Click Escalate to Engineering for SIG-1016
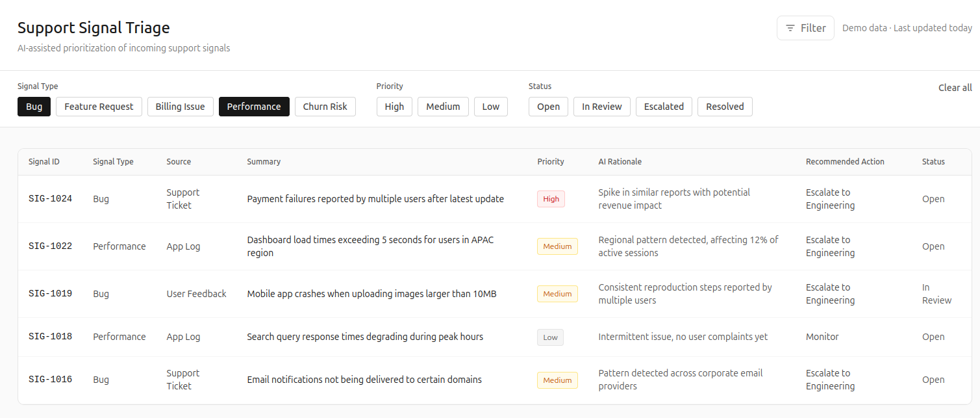Image resolution: width=980 pixels, height=418 pixels. [x=830, y=379]
